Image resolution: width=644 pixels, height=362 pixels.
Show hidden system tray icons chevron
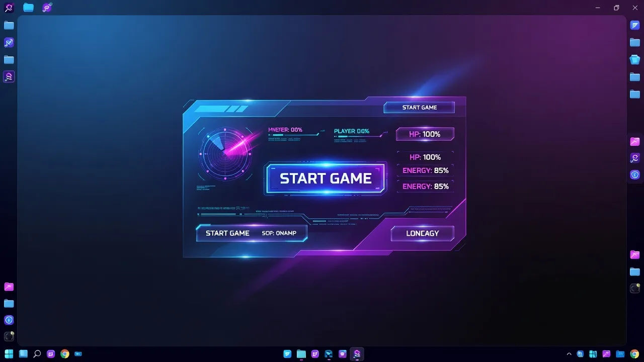(569, 354)
